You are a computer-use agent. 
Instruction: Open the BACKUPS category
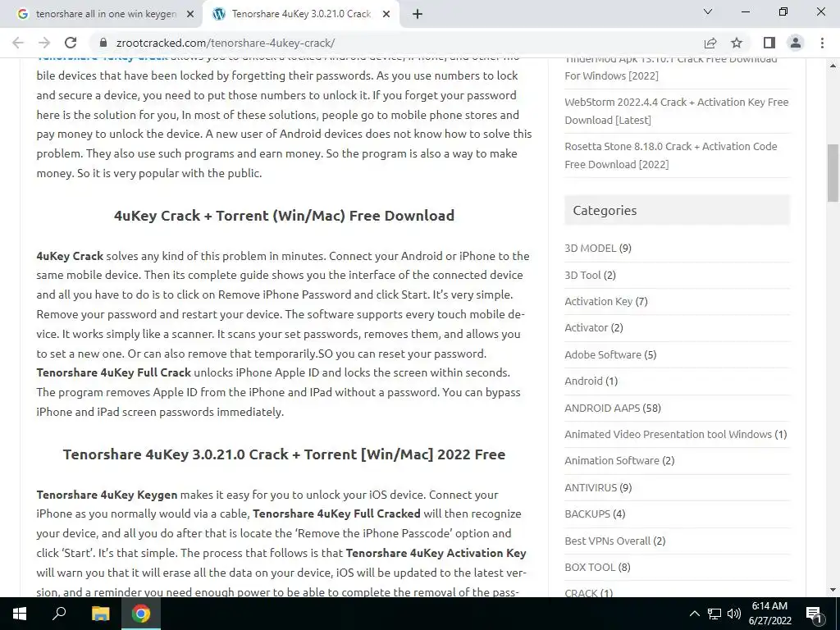(x=587, y=514)
